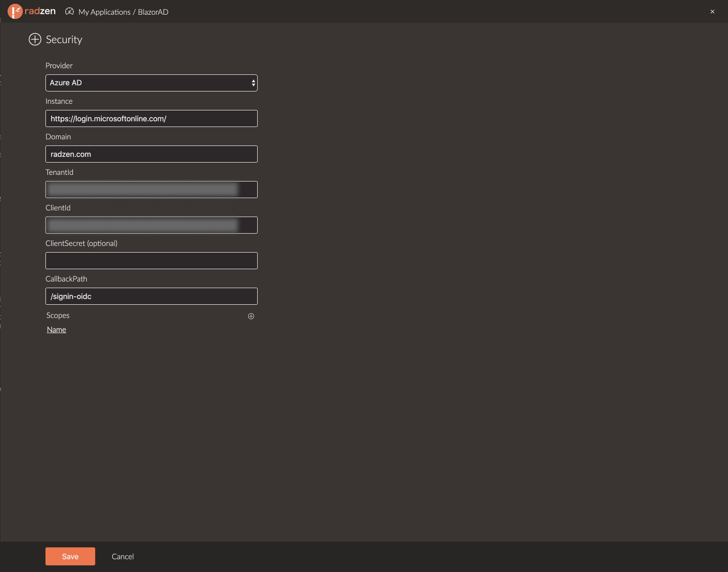The image size is (728, 572).
Task: Click the CallbackPath label
Action: [x=66, y=279]
